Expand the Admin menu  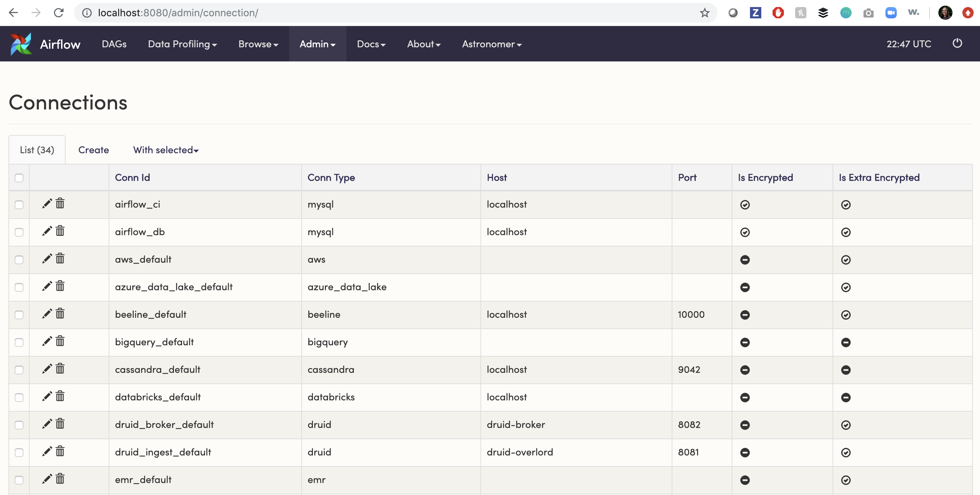(x=317, y=44)
